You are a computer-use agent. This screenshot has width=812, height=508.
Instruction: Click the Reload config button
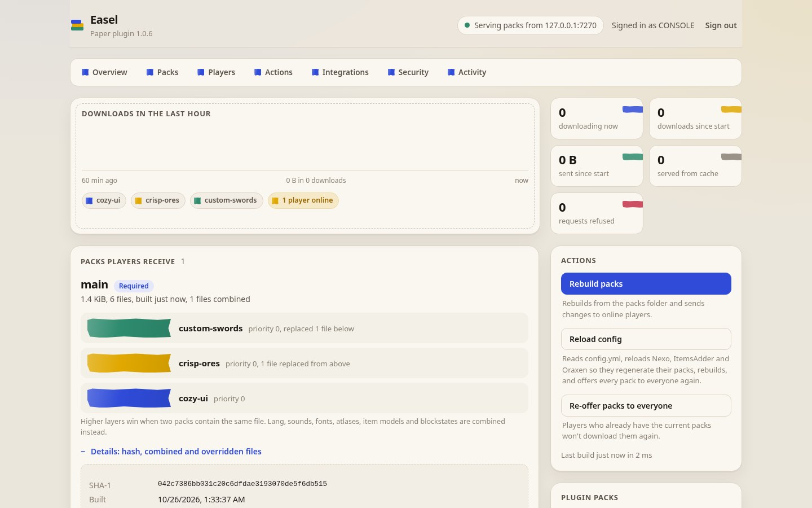coord(646,339)
